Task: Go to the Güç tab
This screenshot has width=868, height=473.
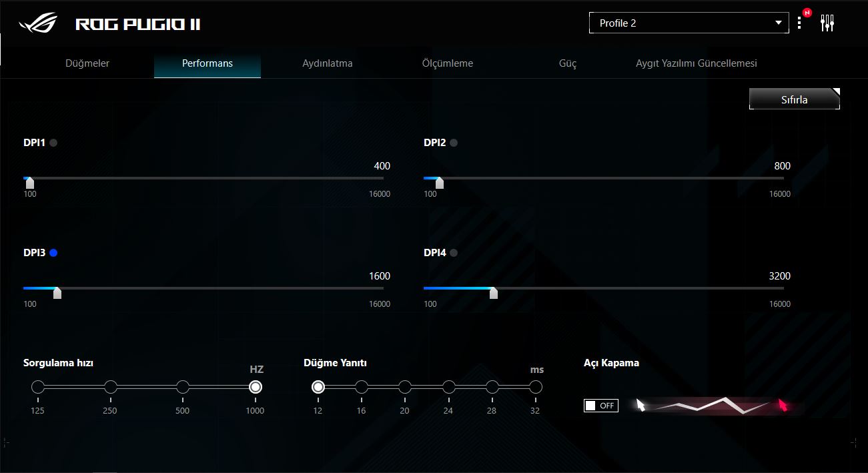Action: (568, 63)
